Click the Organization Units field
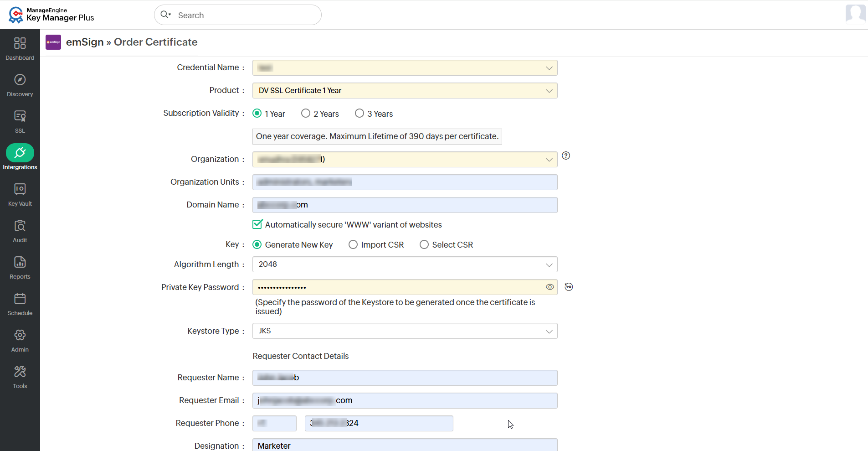 click(x=405, y=182)
